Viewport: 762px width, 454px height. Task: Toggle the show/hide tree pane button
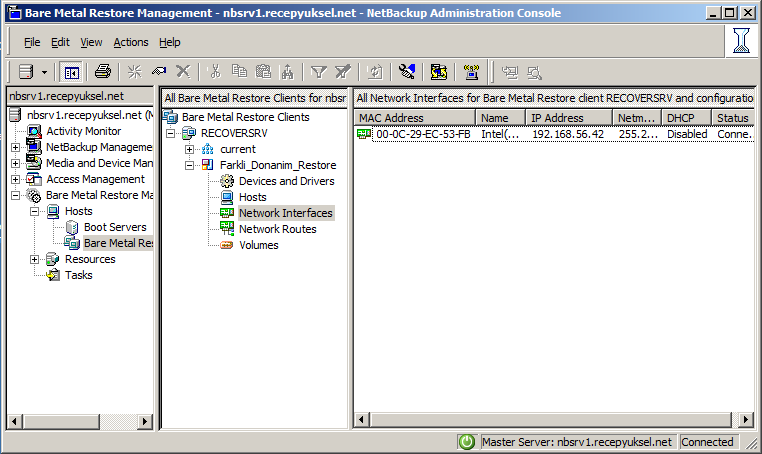coord(71,73)
